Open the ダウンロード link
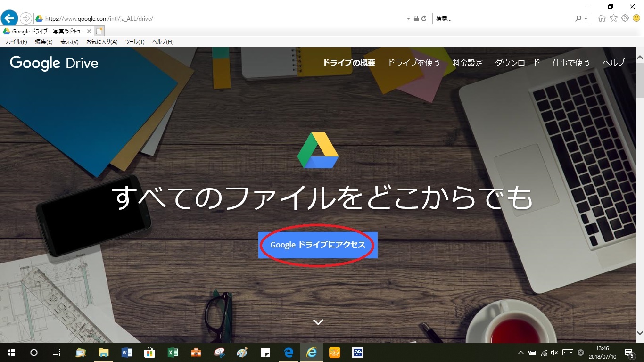The image size is (644, 362). click(517, 63)
